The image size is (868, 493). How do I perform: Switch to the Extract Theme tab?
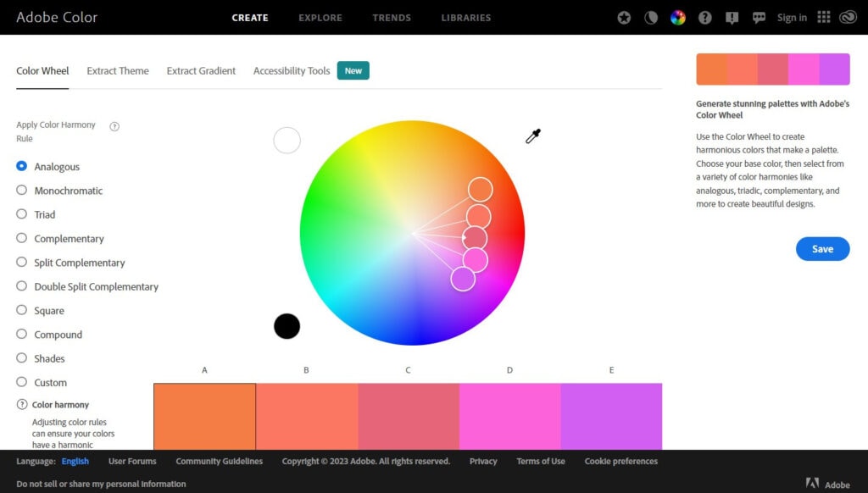point(118,71)
